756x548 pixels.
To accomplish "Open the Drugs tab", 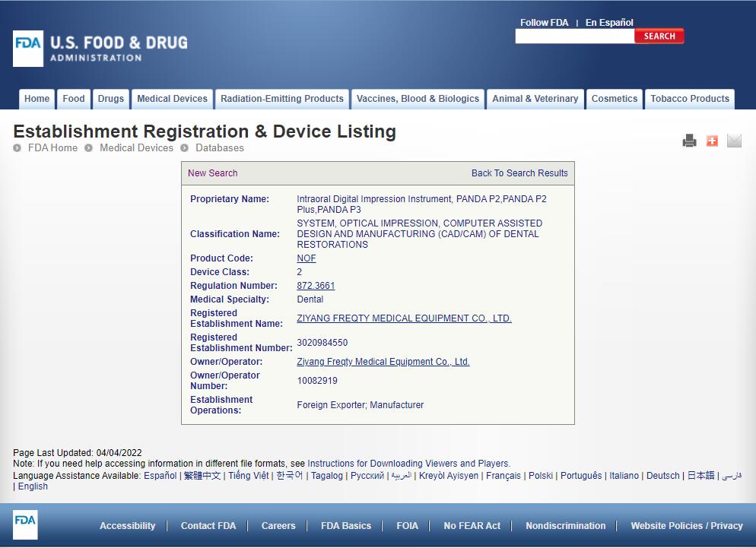I will (x=111, y=99).
